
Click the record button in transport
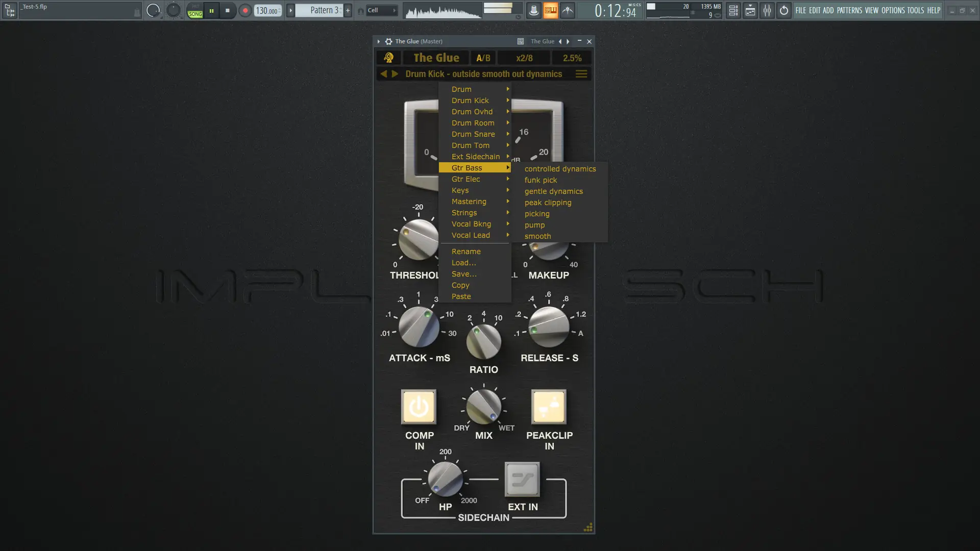click(x=245, y=10)
